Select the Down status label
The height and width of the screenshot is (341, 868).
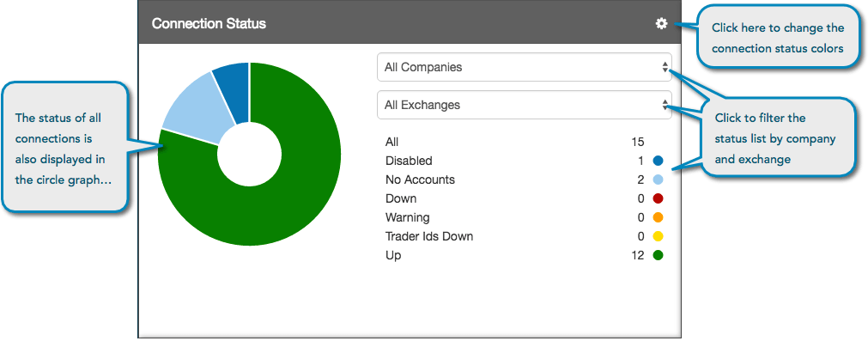click(401, 198)
